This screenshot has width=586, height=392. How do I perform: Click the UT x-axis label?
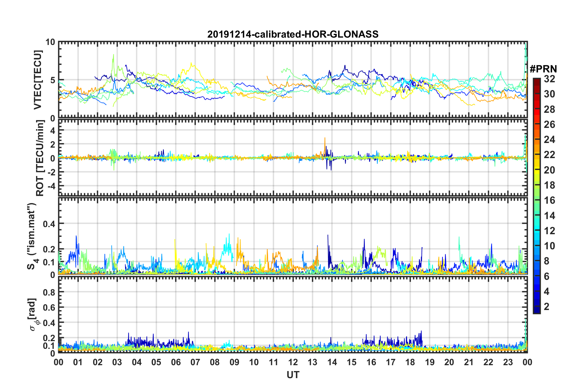click(293, 375)
